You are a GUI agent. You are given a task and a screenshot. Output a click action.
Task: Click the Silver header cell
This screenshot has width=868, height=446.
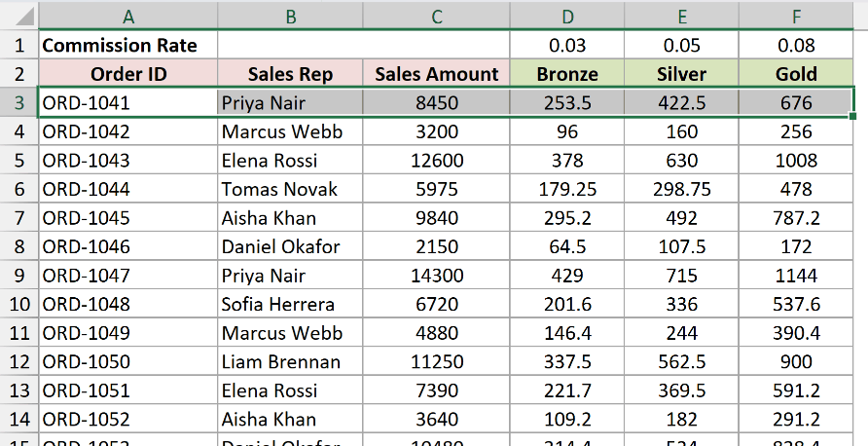[x=682, y=74]
